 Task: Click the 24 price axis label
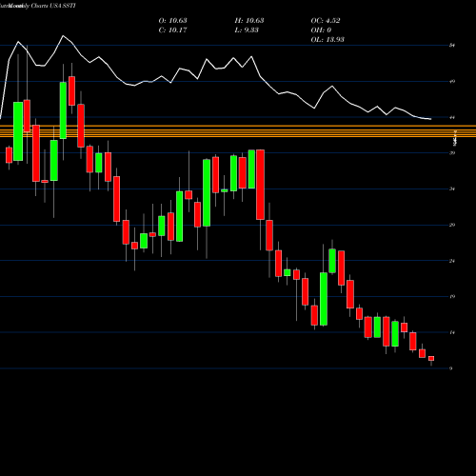tap(452, 261)
